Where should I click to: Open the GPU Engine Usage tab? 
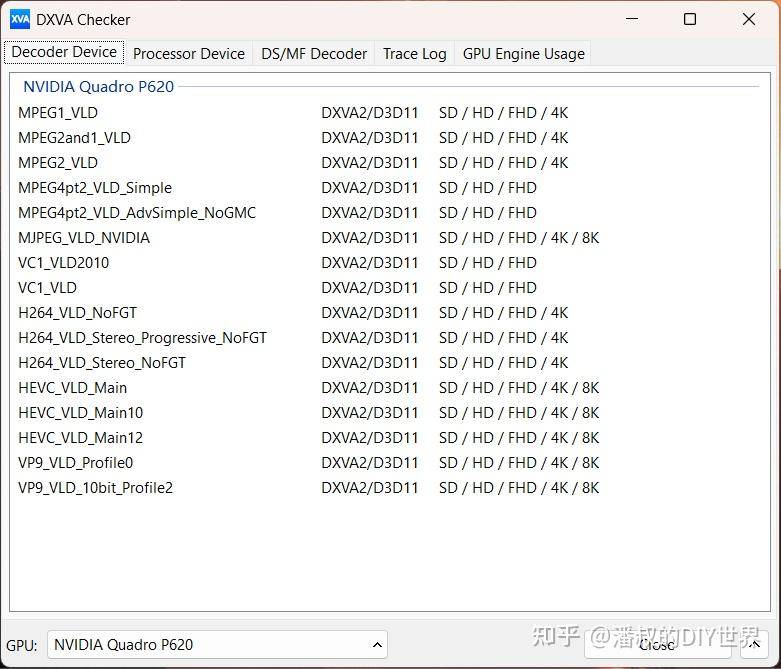(523, 53)
